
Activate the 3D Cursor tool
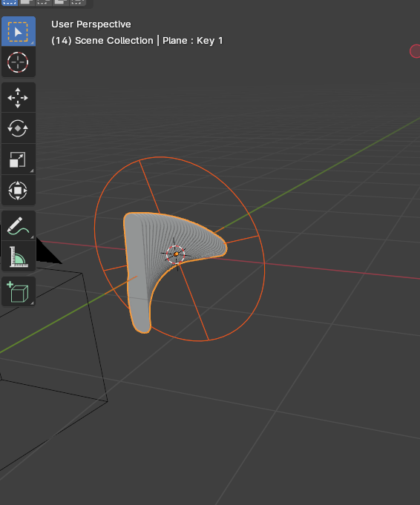click(x=19, y=62)
